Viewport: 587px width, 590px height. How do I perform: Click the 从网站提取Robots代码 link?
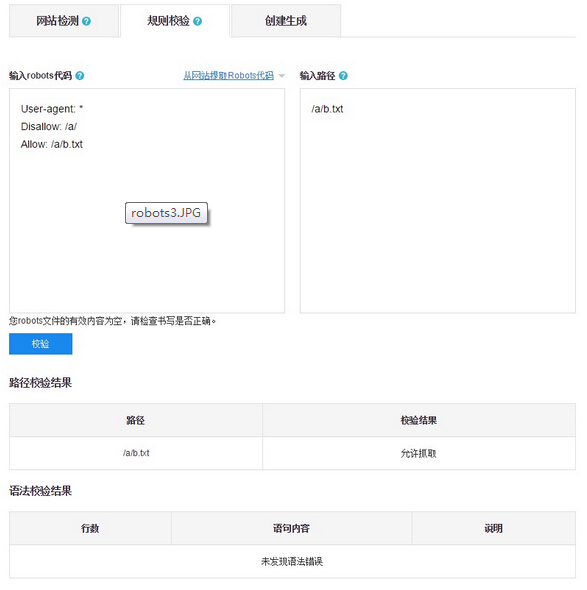(228, 76)
